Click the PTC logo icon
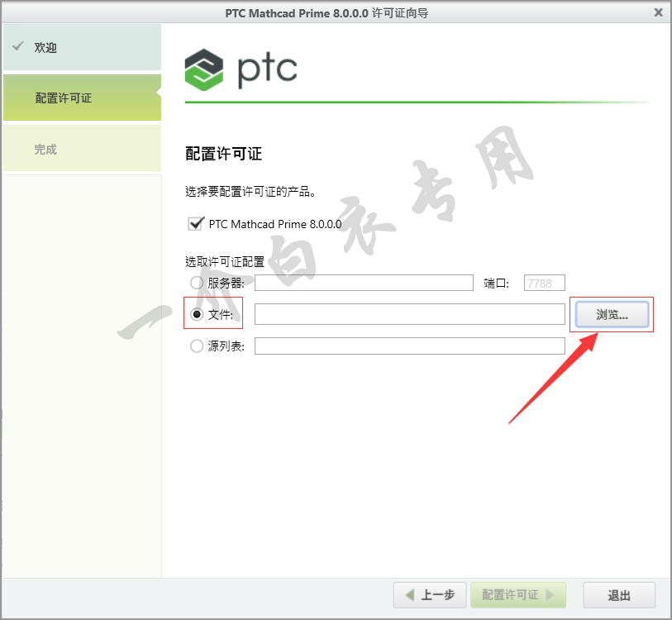672x620 pixels. (x=204, y=69)
